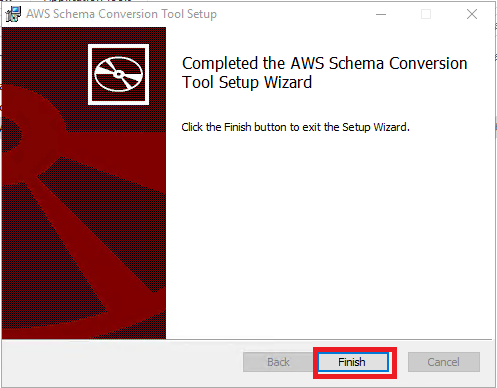Click the disabled maximize window button

(426, 14)
